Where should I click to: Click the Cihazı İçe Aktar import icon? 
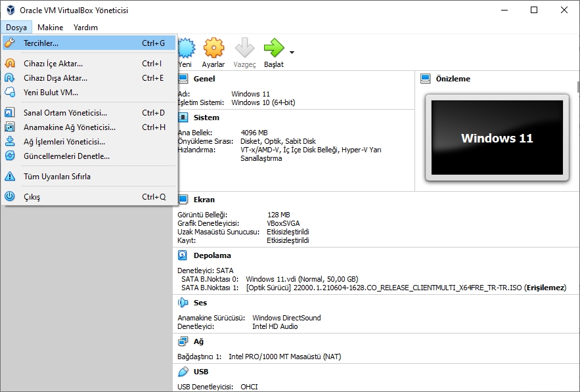point(10,63)
